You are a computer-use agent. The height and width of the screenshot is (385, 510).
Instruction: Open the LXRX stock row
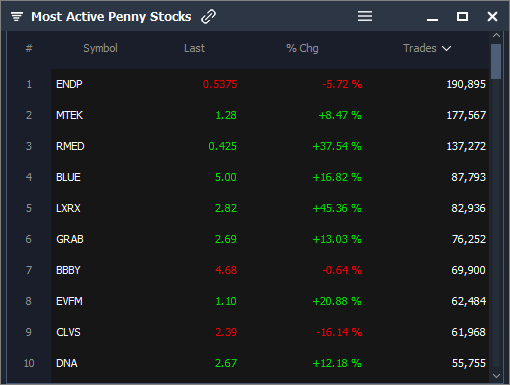(x=270, y=208)
